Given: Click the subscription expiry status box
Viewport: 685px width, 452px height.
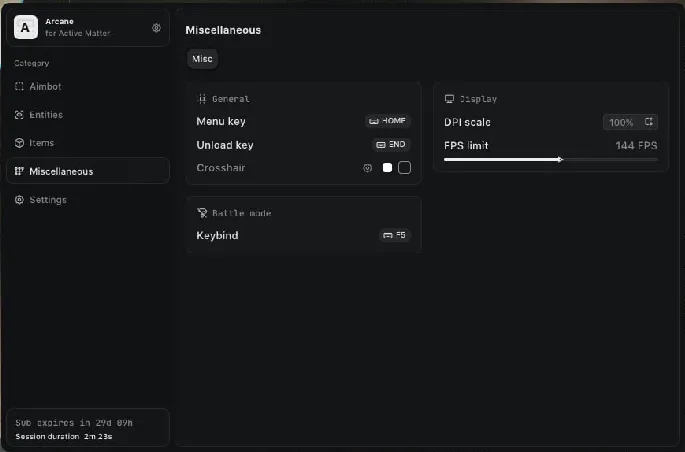Looking at the screenshot, I should (x=88, y=428).
